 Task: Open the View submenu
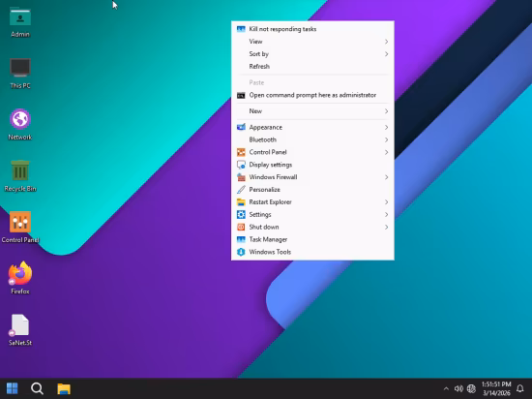312,42
